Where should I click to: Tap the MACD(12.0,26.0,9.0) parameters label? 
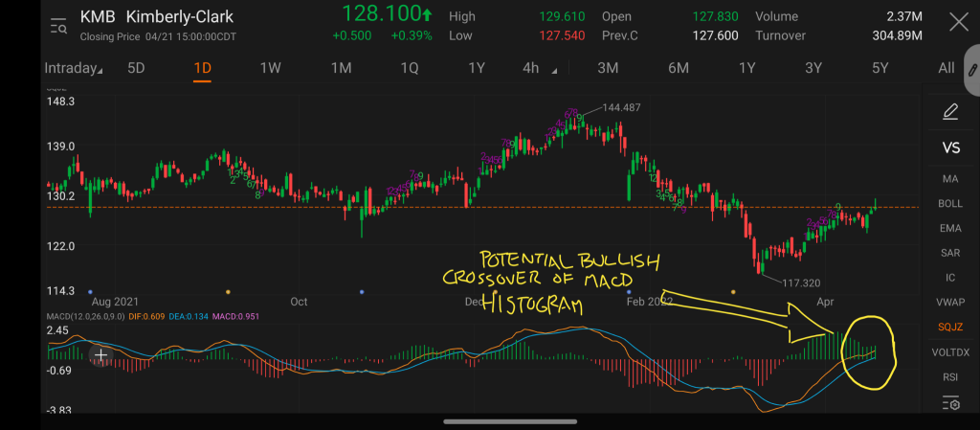pos(85,317)
